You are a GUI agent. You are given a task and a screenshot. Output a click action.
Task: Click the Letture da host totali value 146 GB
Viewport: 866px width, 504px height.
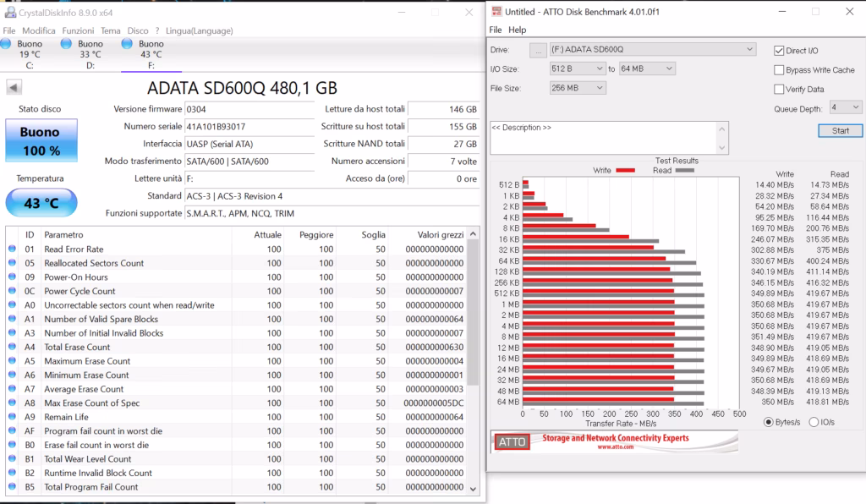[443, 109]
